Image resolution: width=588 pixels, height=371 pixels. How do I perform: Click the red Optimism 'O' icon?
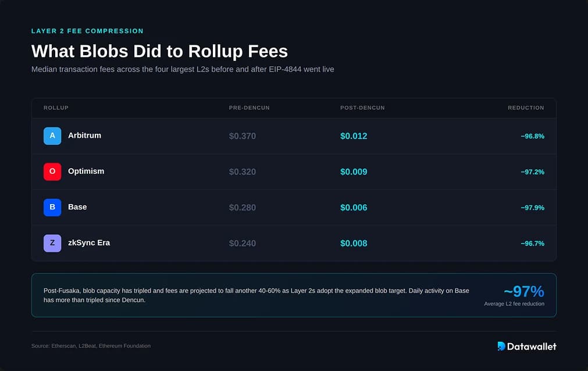[52, 172]
